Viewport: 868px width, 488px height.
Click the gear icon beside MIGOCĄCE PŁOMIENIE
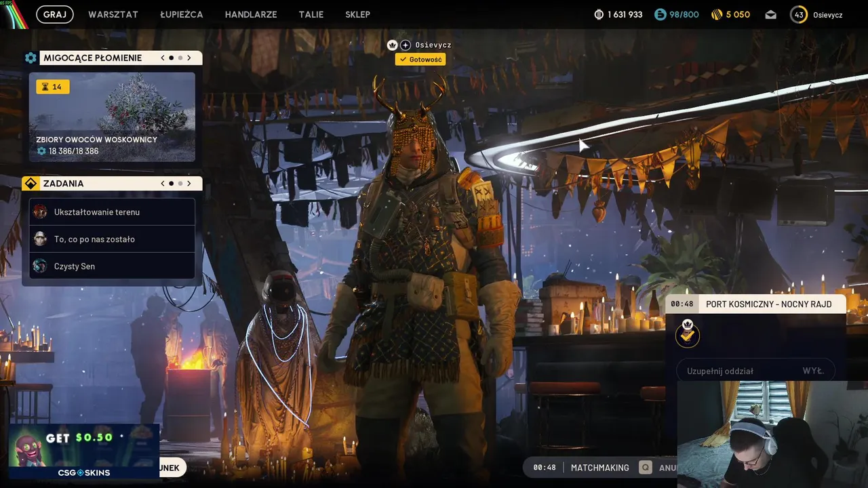tap(31, 58)
